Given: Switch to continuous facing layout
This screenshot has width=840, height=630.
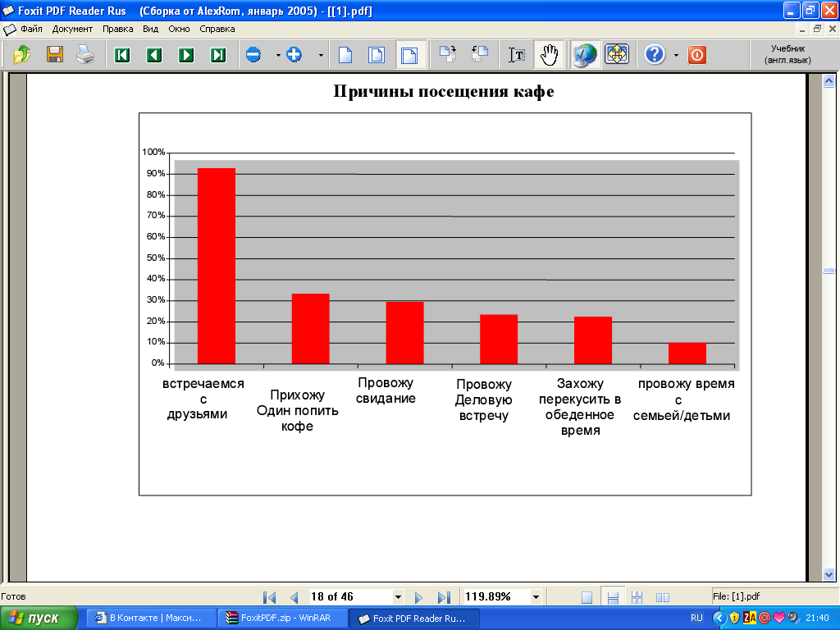Looking at the screenshot, I should coord(637,597).
